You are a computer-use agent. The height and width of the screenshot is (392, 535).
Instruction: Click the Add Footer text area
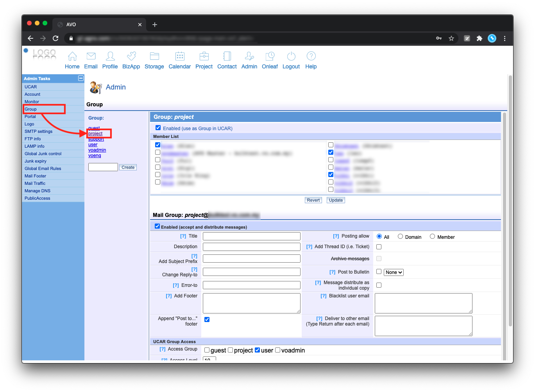252,303
